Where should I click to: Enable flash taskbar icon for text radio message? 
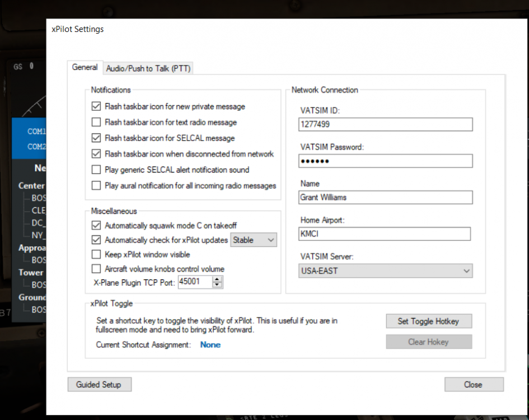[x=96, y=122]
